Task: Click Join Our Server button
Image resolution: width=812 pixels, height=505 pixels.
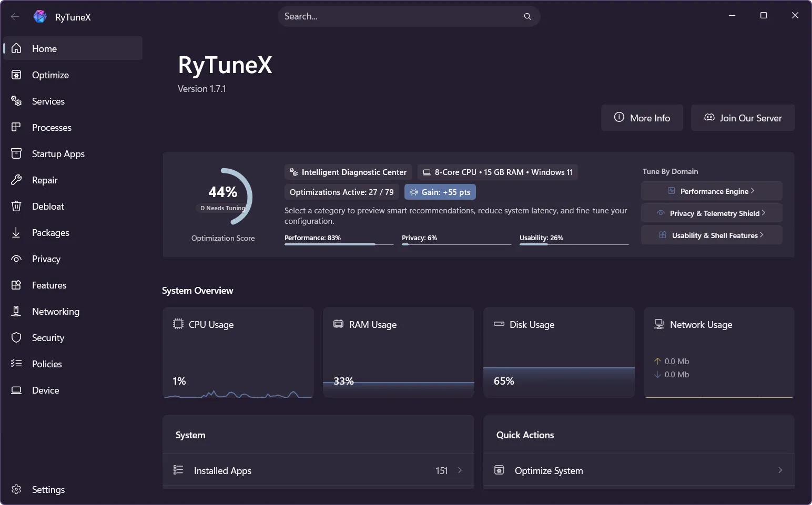Action: click(x=743, y=118)
